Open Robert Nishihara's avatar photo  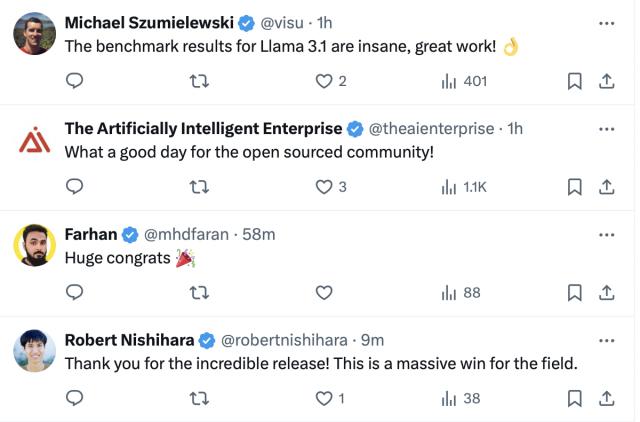(35, 351)
